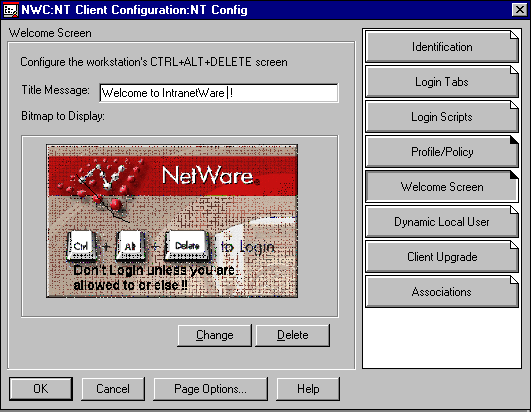Viewport: 531px width, 412px height.
Task: Open Page Options dialog
Action: pyautogui.click(x=210, y=389)
